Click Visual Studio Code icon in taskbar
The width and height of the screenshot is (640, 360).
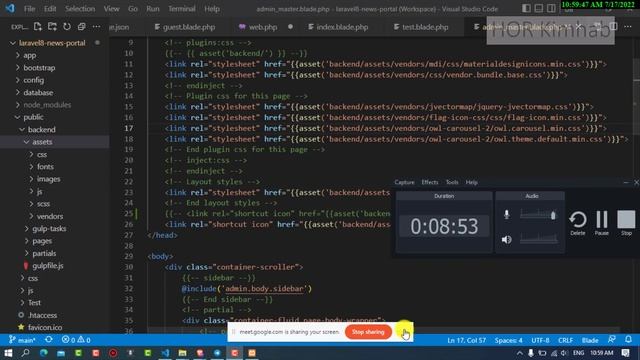pyautogui.click(x=165, y=353)
